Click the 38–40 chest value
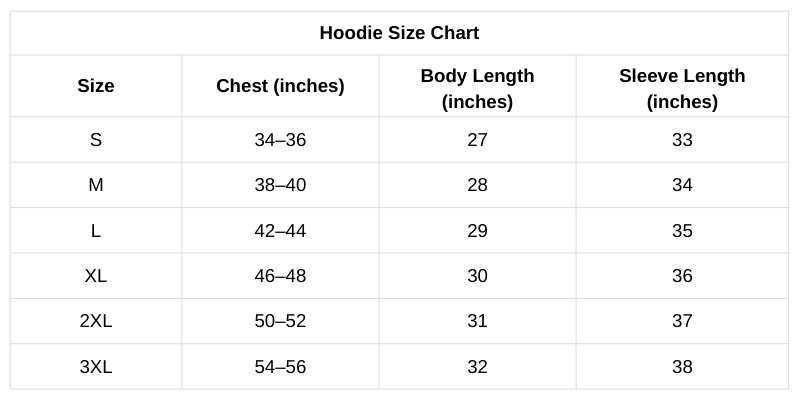 click(280, 185)
